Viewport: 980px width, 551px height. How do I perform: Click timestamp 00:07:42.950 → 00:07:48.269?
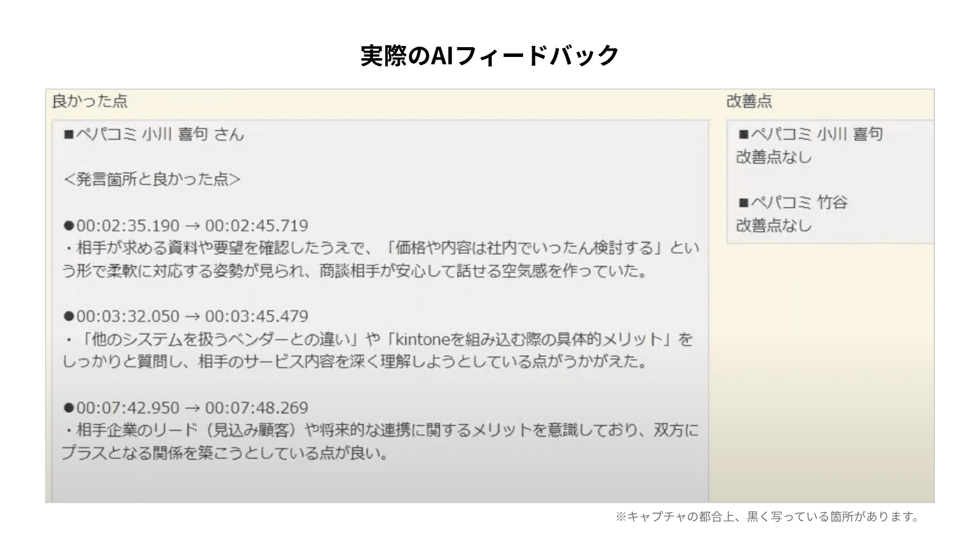coord(186,408)
